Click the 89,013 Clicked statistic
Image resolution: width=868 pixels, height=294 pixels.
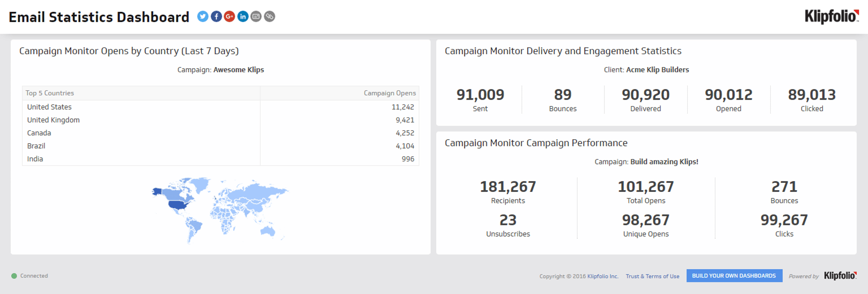click(812, 100)
